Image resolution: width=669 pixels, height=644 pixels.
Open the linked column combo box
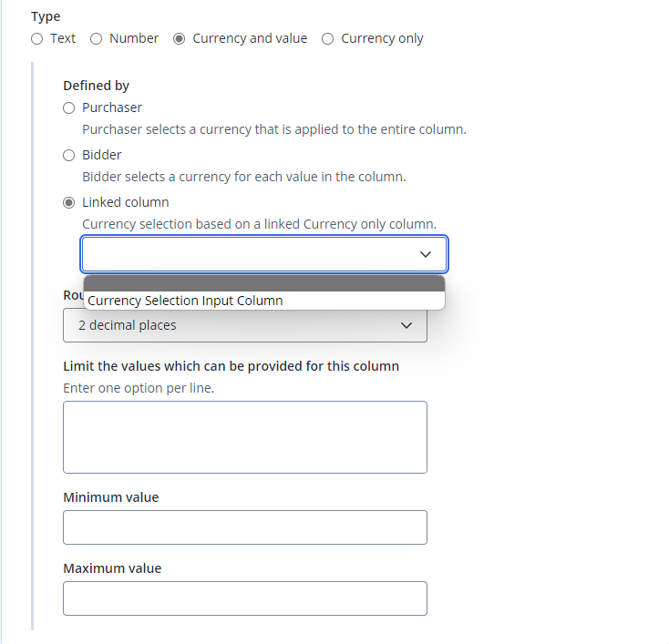coord(264,254)
